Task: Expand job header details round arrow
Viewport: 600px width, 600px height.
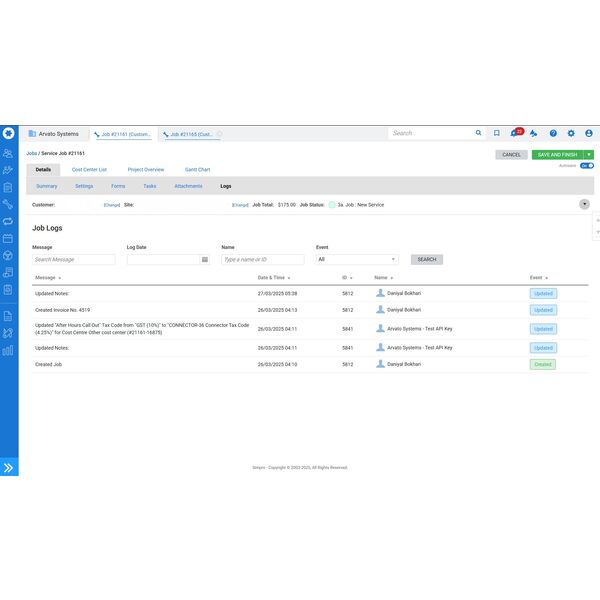Action: click(584, 204)
